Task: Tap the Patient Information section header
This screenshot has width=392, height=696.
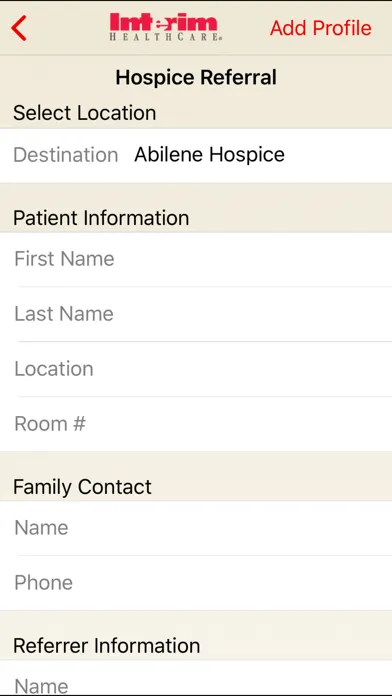Action: click(101, 218)
